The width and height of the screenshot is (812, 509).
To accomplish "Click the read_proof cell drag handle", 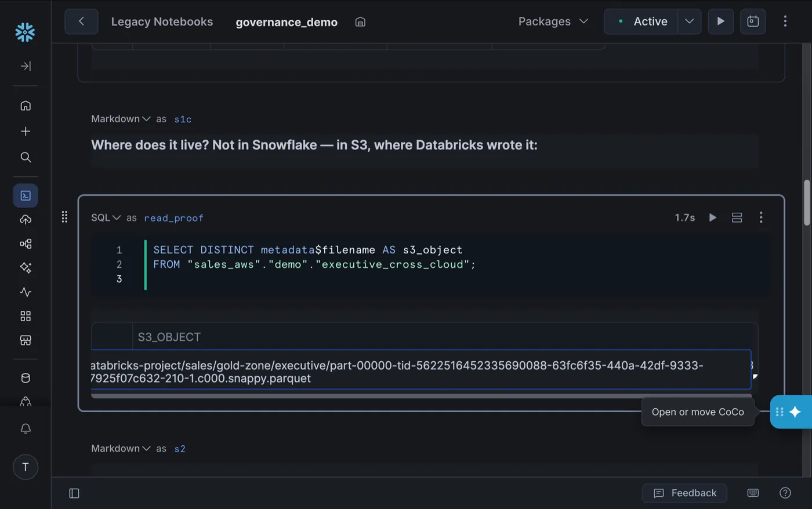I will [64, 217].
